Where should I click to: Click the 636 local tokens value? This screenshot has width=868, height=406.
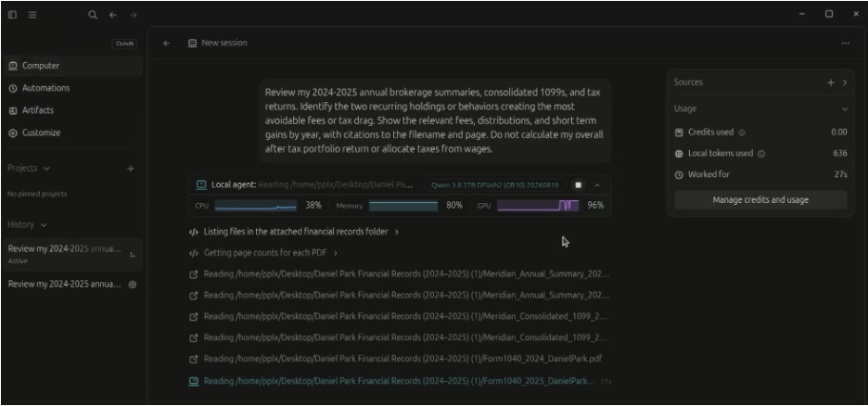[840, 153]
